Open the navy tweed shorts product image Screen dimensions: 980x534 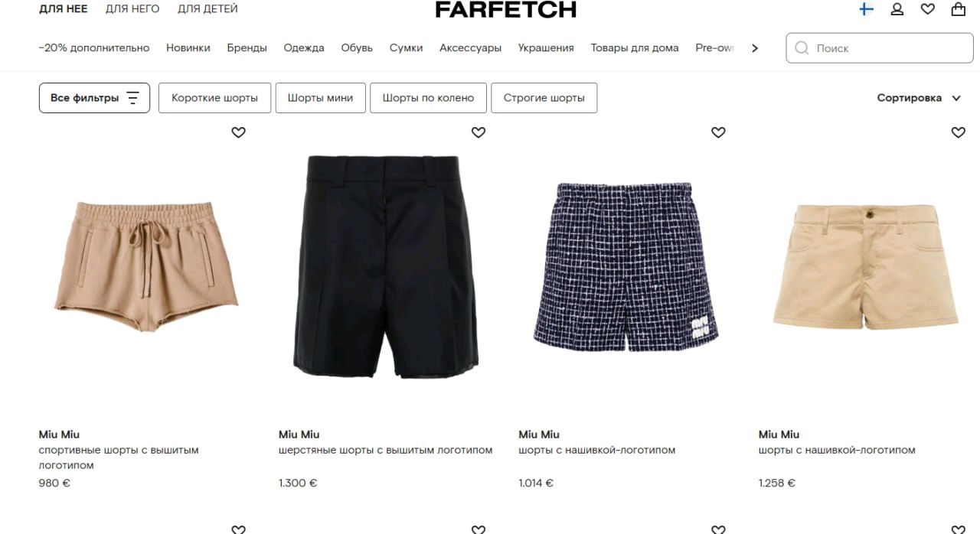tap(626, 267)
